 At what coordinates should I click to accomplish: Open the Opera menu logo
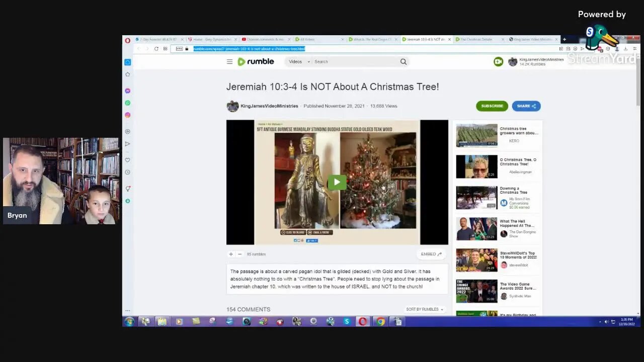click(128, 40)
